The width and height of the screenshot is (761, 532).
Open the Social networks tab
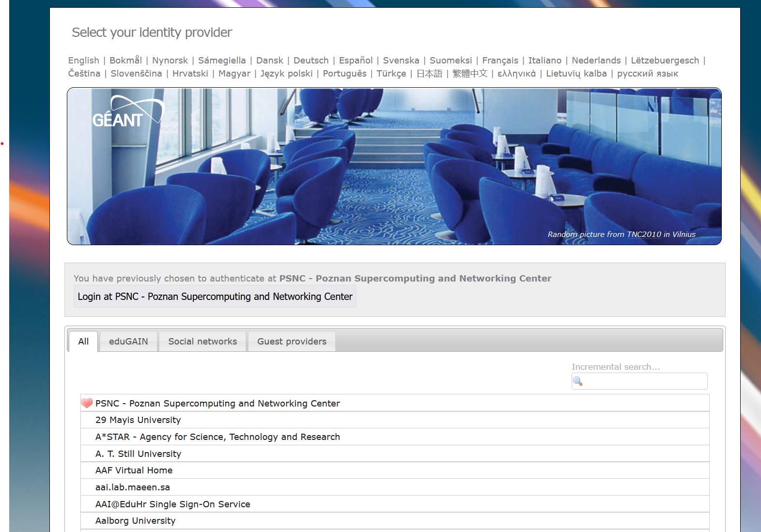click(x=202, y=342)
